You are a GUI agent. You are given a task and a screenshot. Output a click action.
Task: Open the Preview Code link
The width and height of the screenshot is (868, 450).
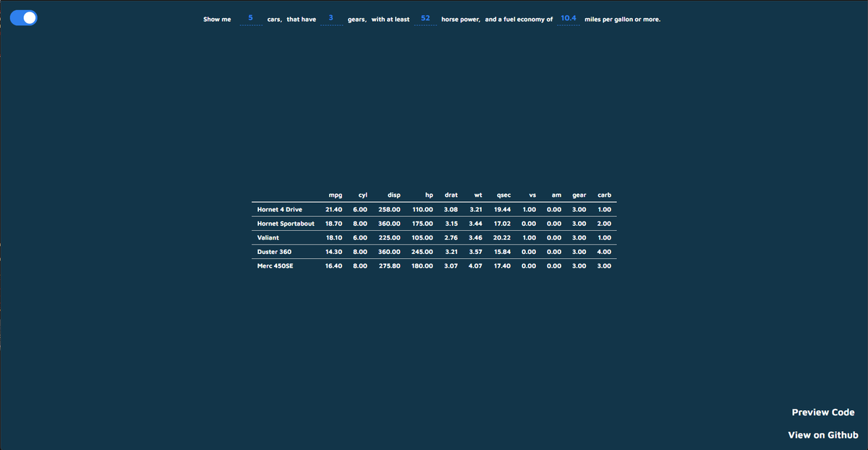coord(823,412)
